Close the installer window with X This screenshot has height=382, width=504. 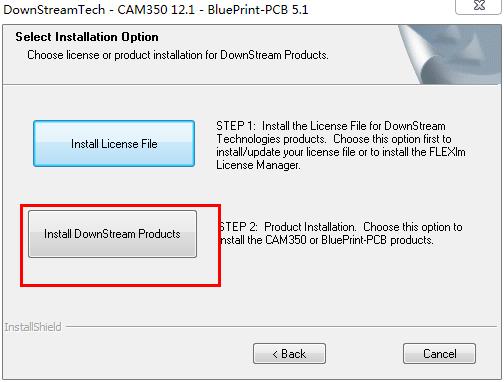pyautogui.click(x=479, y=6)
